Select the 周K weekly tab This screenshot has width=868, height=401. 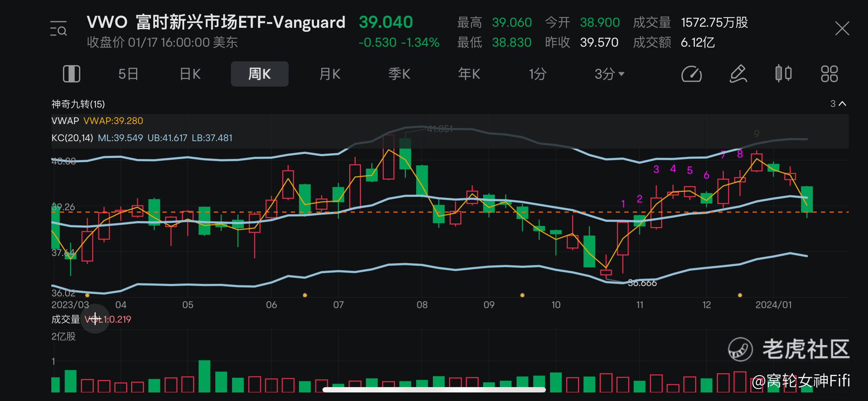[x=259, y=74]
